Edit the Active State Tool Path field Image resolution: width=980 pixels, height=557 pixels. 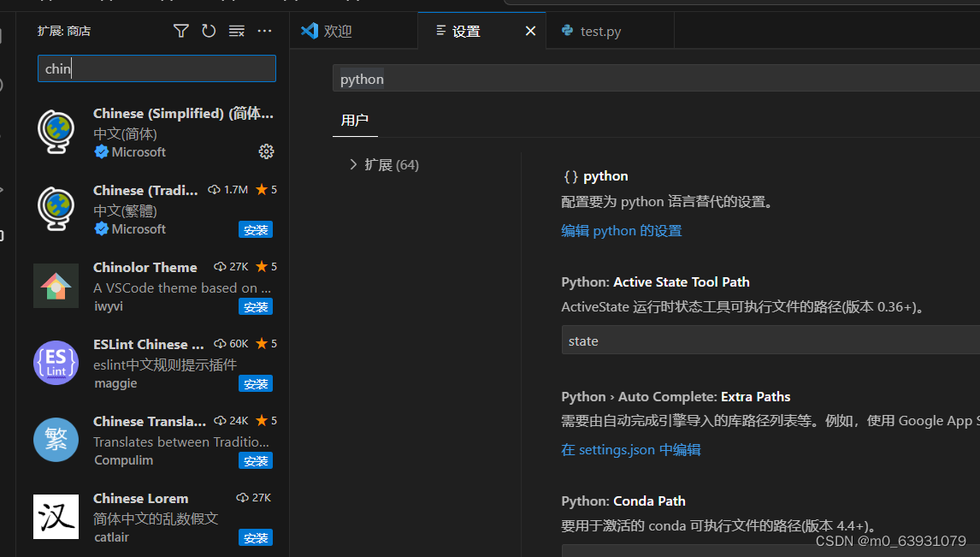[770, 341]
